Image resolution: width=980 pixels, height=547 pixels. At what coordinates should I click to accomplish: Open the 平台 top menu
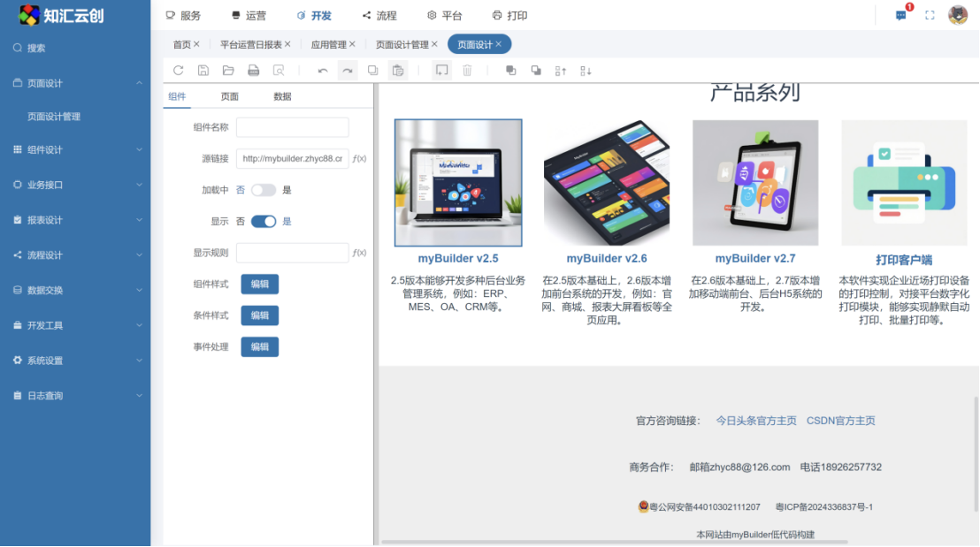(x=445, y=16)
